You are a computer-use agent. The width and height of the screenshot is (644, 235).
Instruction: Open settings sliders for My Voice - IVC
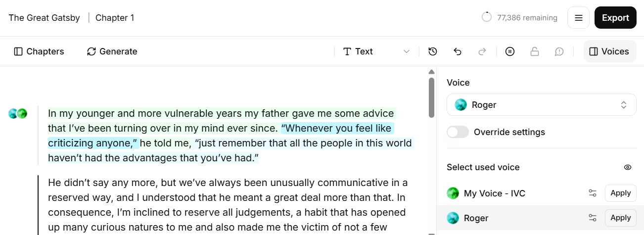click(x=593, y=193)
